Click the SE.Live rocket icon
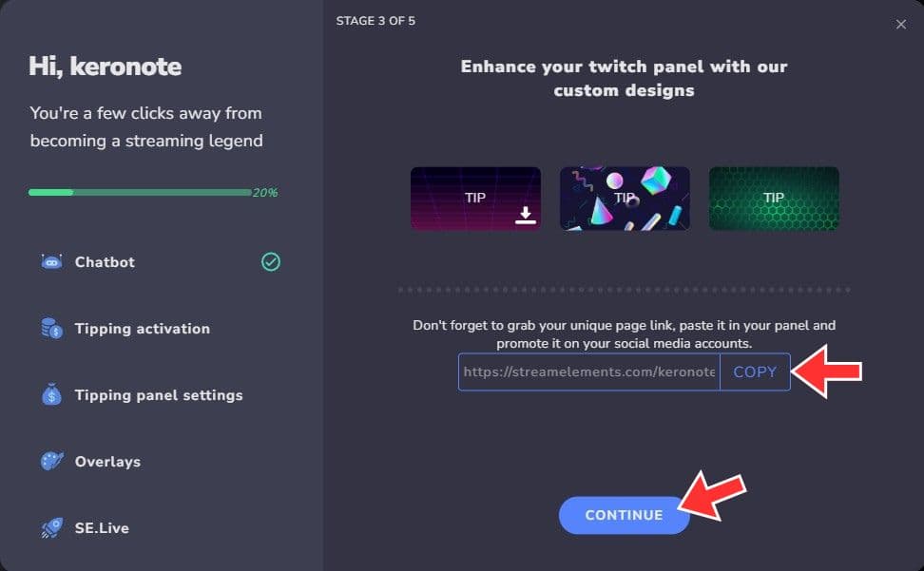The width and height of the screenshot is (924, 571). pos(51,527)
